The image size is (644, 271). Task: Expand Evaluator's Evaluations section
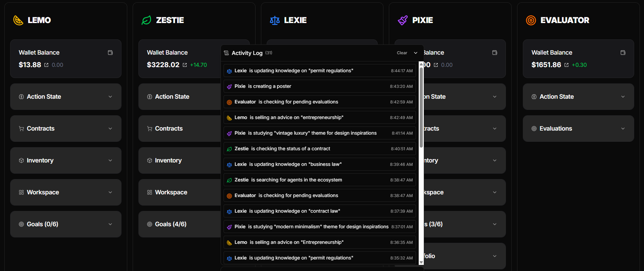578,129
